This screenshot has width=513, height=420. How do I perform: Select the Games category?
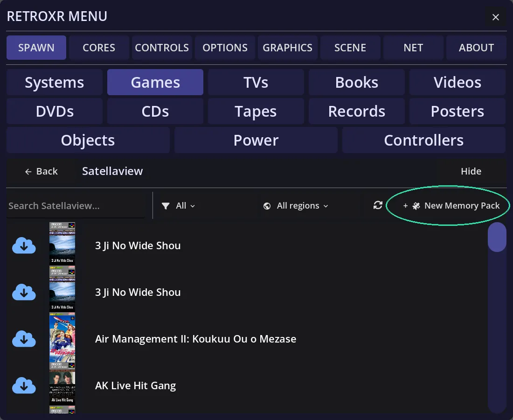(x=155, y=82)
